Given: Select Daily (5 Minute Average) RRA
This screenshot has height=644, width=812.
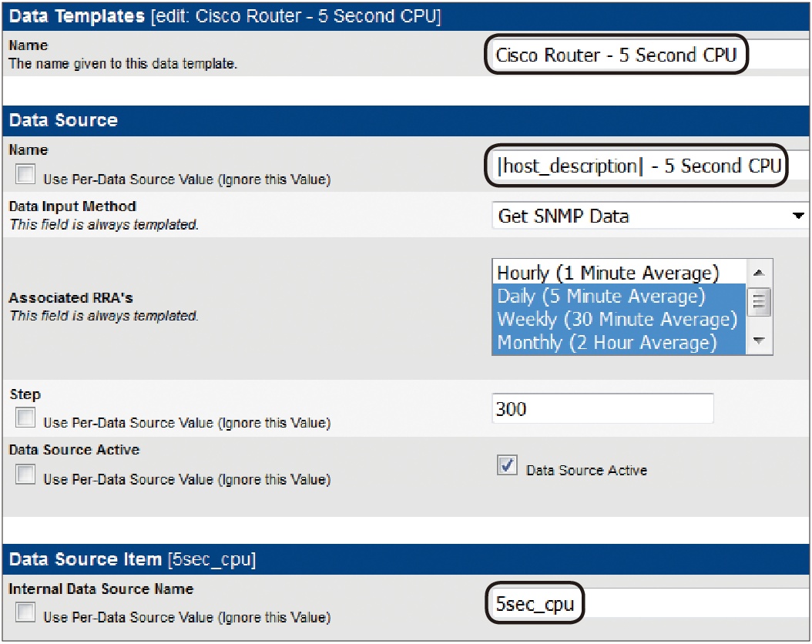Looking at the screenshot, I should pos(619,296).
